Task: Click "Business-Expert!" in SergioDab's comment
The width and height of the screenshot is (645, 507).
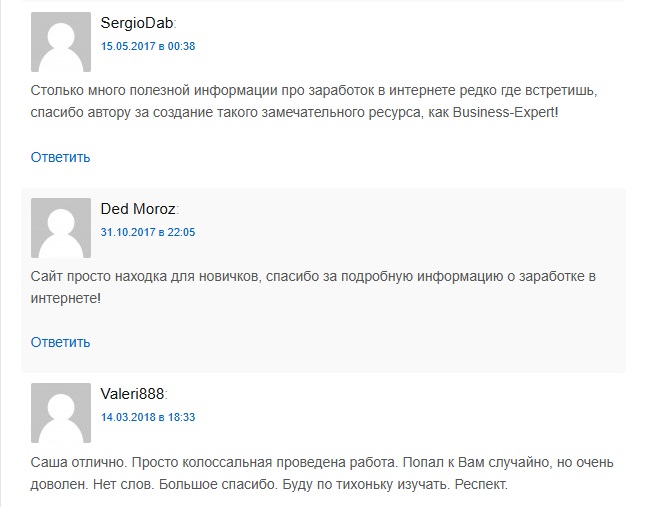Action: click(505, 113)
